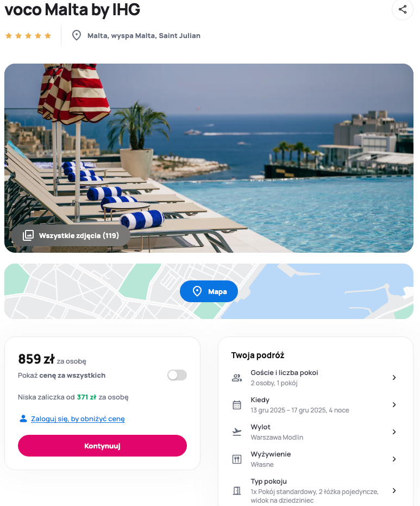
Task: Click the user icon beside login link
Action: coord(23,418)
